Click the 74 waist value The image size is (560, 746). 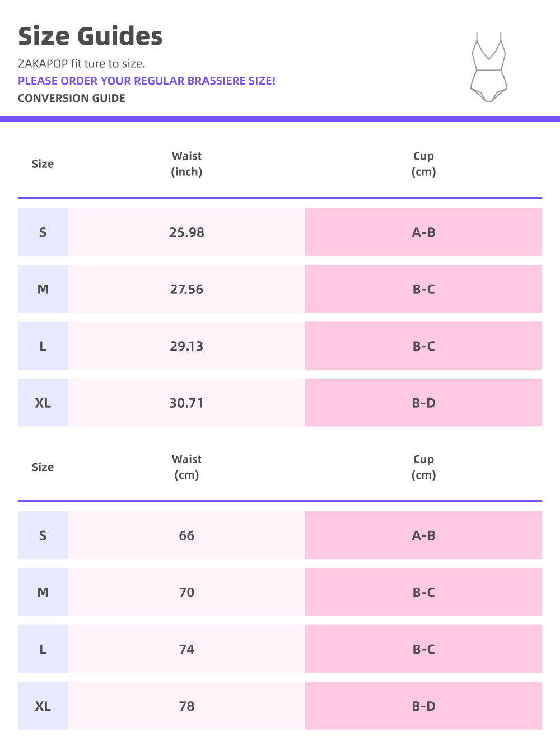186,649
